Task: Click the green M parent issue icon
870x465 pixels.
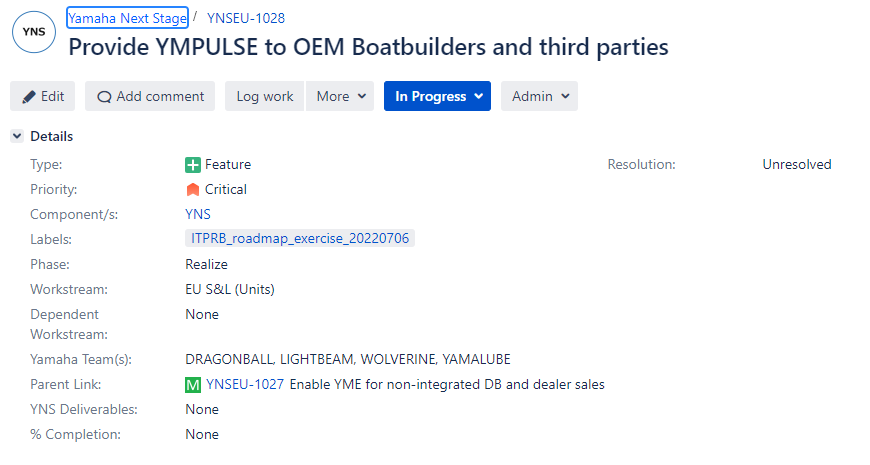Action: coord(193,385)
